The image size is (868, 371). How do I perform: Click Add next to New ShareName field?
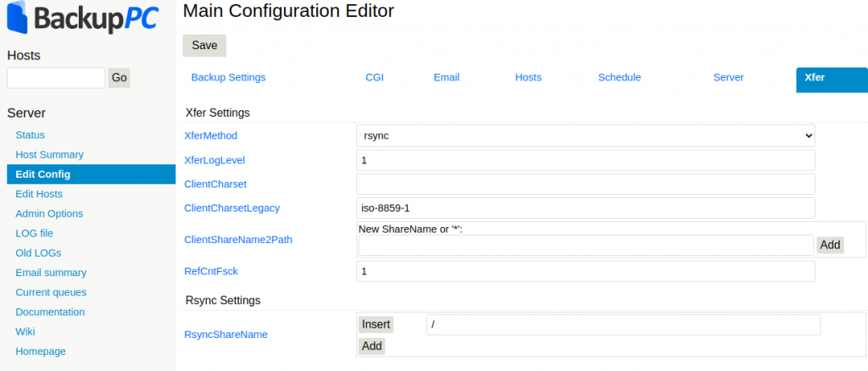tap(830, 245)
